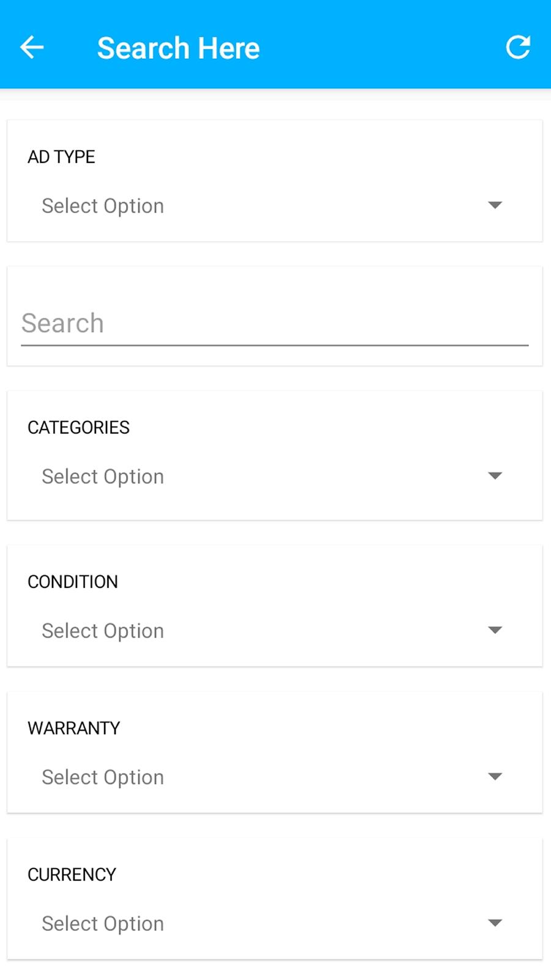
Task: Select Option text under AD TYPE
Action: tap(103, 206)
